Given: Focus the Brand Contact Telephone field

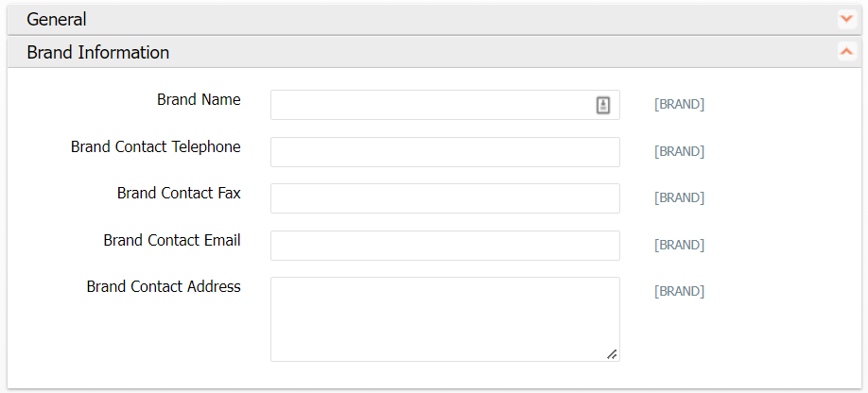Looking at the screenshot, I should click(x=444, y=151).
